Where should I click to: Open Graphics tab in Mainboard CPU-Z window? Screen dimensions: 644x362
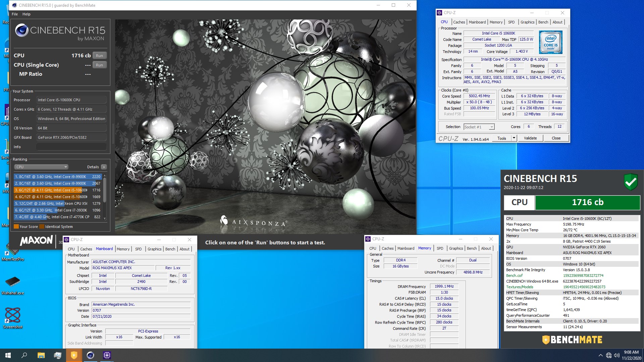(154, 249)
